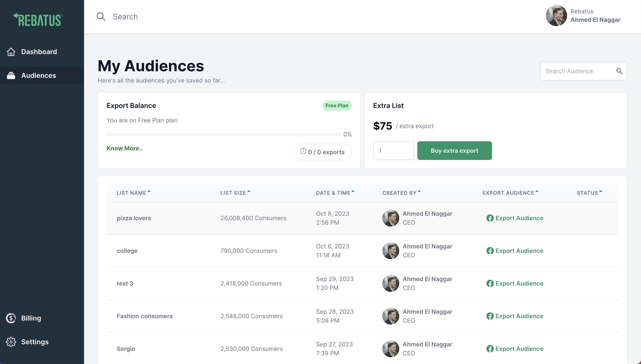This screenshot has width=641, height=364.
Task: Follow the Know More.. link
Action: (x=125, y=148)
